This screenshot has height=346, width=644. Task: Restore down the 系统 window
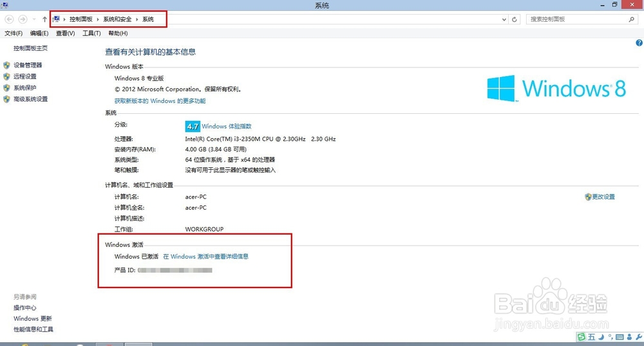point(614,5)
